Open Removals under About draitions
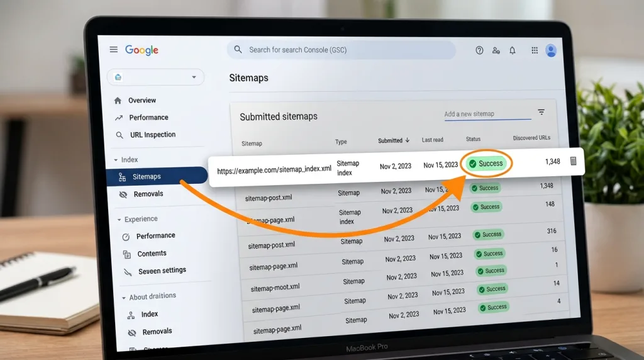Viewport: 644px width, 360px height. coord(157,331)
